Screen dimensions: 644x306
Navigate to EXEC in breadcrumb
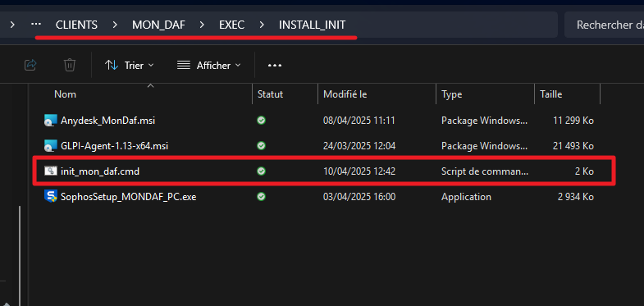(231, 25)
